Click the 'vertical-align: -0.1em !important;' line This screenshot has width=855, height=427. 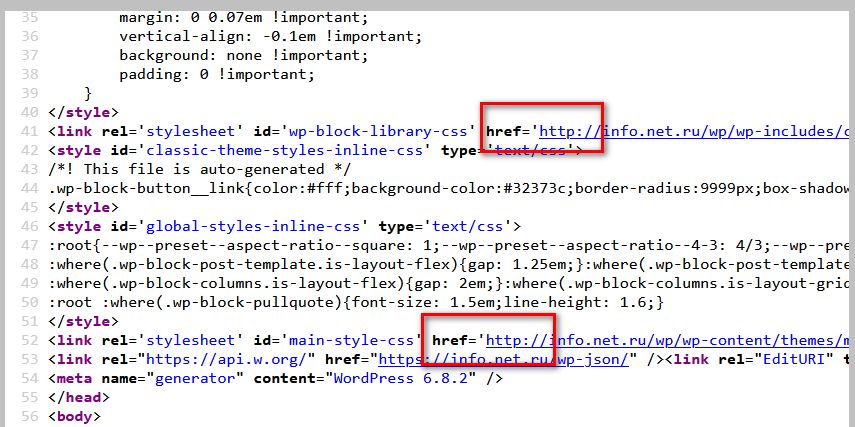(x=270, y=37)
